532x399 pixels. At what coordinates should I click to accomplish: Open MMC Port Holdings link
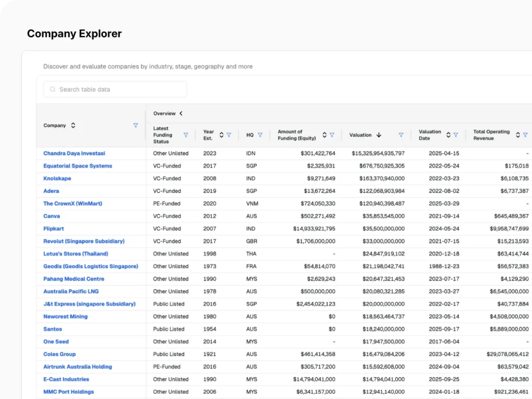click(69, 392)
